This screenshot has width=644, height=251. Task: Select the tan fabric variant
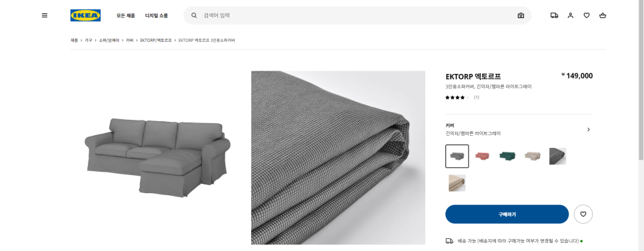[457, 183]
